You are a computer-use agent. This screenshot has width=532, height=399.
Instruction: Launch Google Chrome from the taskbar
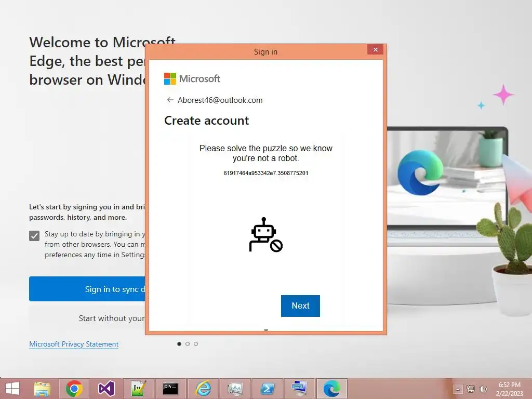(x=74, y=389)
